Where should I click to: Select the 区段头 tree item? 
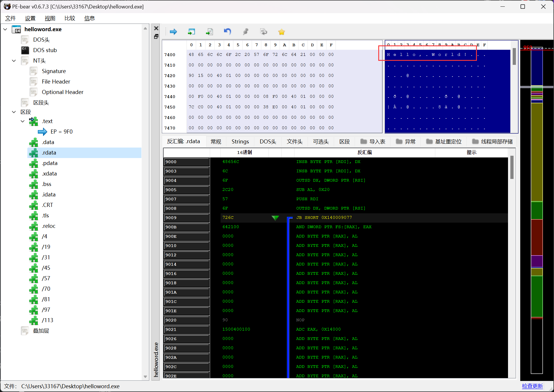[41, 102]
